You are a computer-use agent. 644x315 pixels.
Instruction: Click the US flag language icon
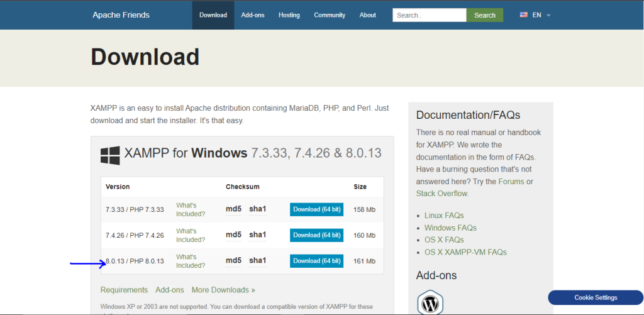tap(524, 15)
